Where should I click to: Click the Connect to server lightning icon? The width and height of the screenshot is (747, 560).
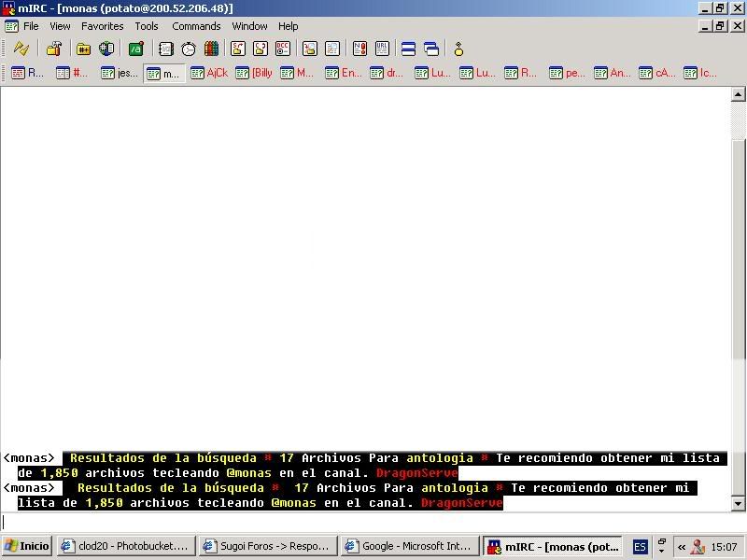click(21, 49)
